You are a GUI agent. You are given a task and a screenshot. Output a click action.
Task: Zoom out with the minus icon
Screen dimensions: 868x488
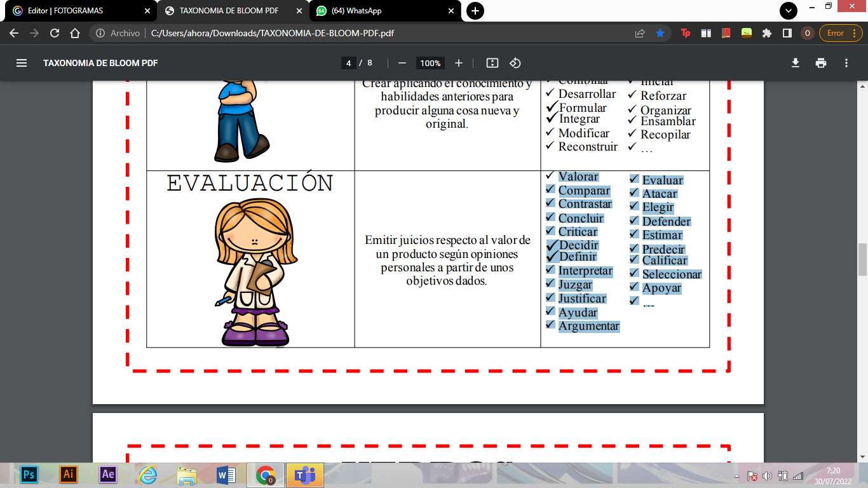click(x=402, y=63)
